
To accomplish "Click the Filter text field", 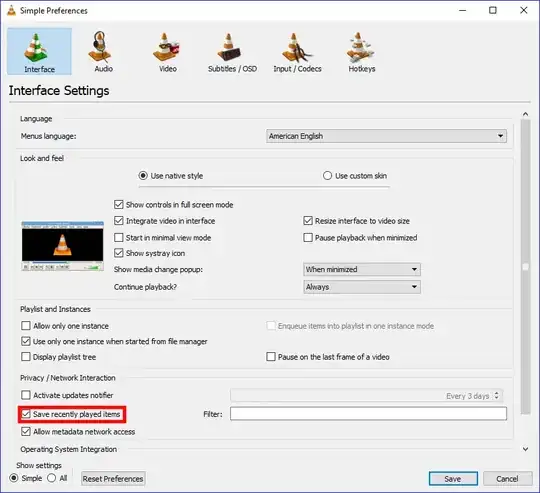I will point(368,414).
